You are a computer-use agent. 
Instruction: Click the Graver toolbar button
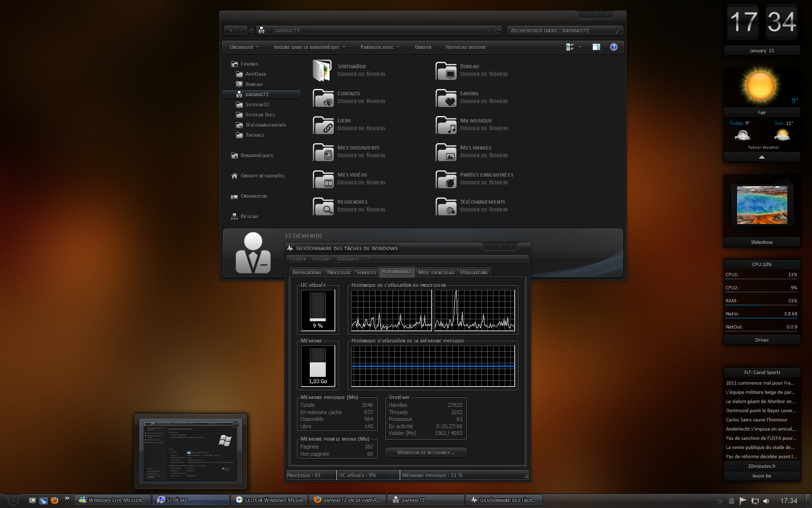423,47
